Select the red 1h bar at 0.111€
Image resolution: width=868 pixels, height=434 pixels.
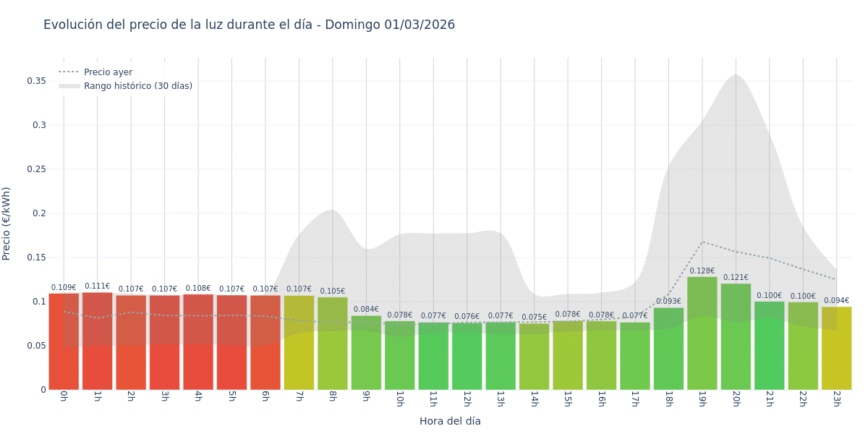click(x=97, y=340)
